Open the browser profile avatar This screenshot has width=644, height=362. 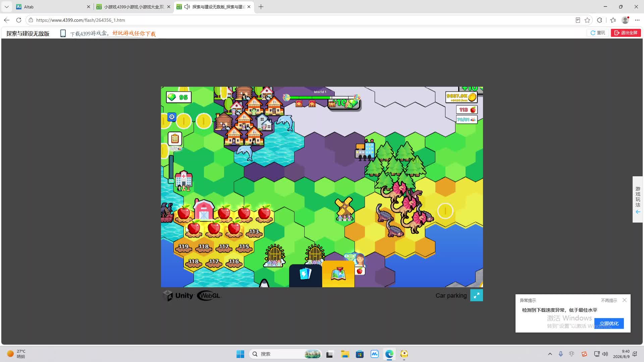tap(625, 20)
